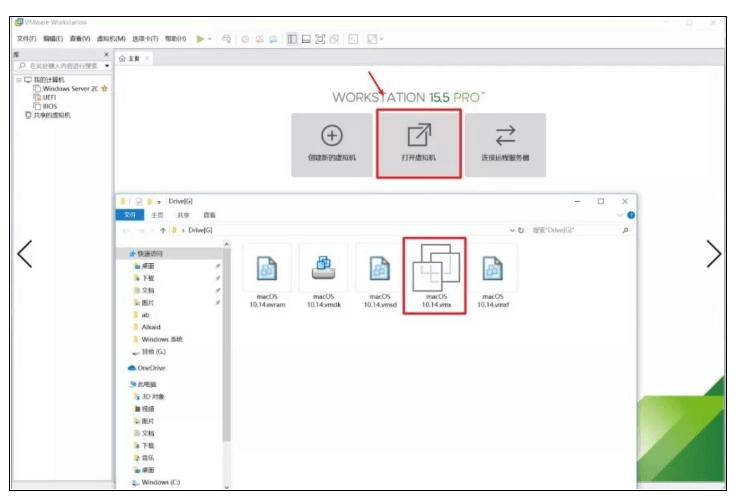Switch to Explorer's 查看 ribbon tab
This screenshot has width=746, height=497.
[209, 214]
